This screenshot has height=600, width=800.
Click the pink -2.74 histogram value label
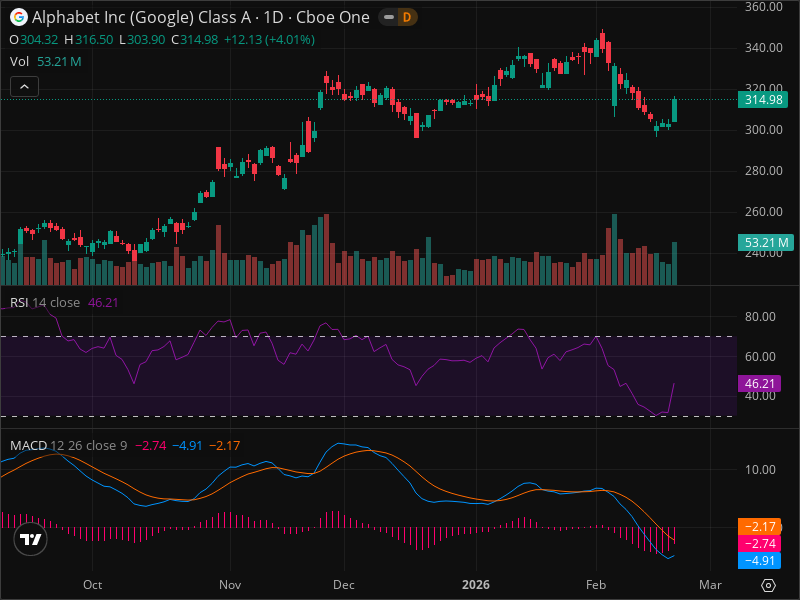click(x=759, y=543)
